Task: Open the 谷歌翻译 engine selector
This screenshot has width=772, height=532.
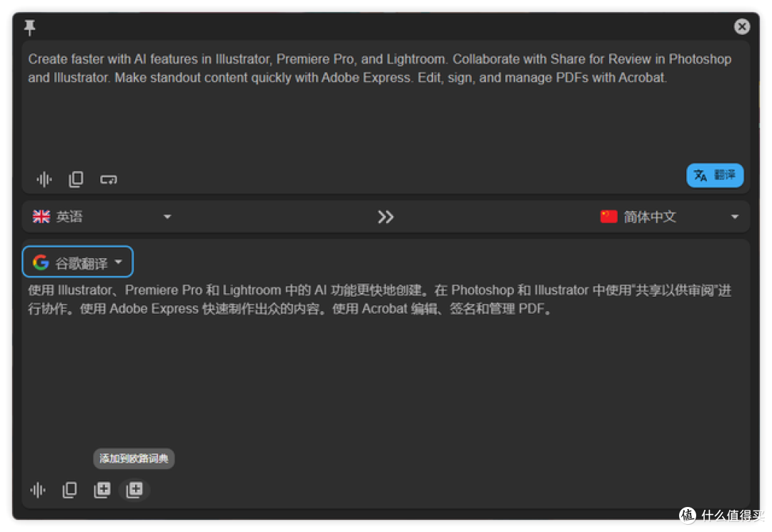Action: click(x=78, y=262)
